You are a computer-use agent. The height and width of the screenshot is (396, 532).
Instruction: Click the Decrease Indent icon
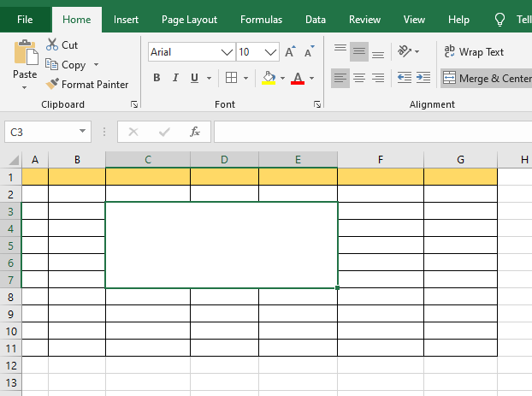404,78
